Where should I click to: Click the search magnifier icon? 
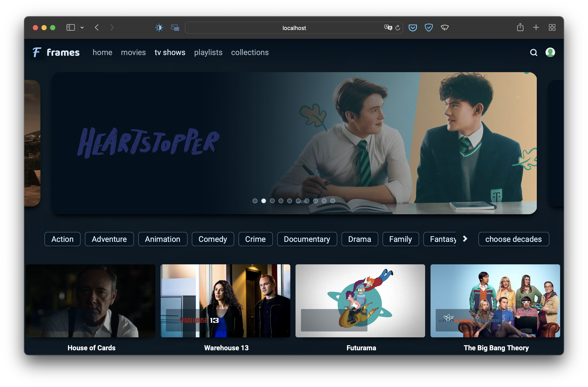(533, 52)
